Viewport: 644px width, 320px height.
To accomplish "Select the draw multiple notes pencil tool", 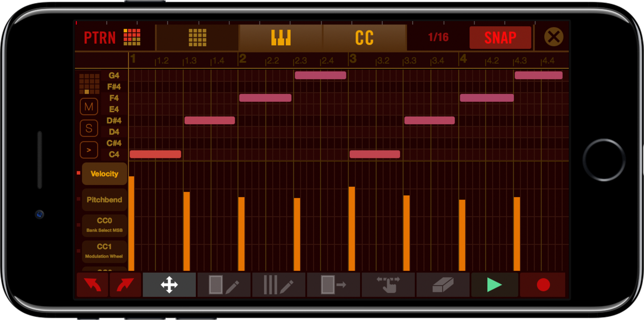I will (279, 285).
